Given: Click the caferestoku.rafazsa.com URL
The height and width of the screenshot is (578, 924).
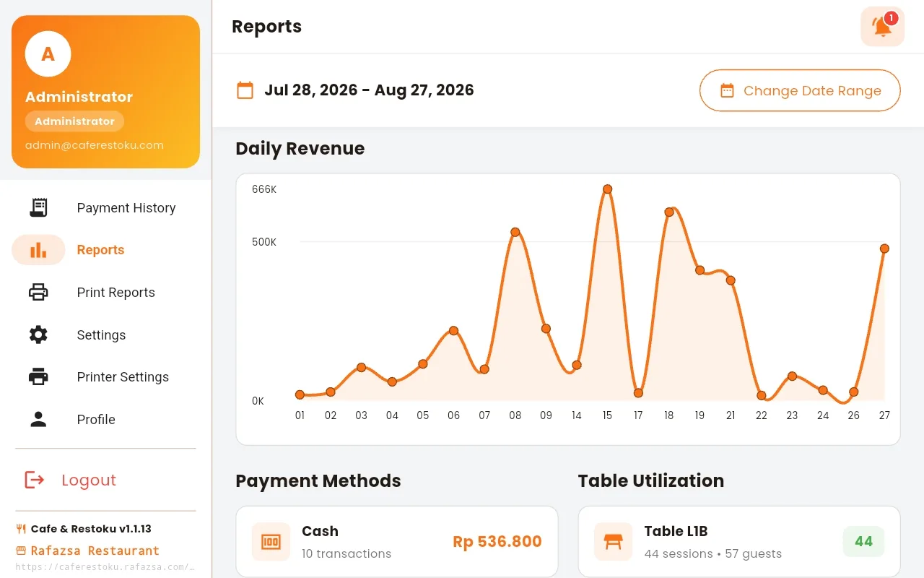Looking at the screenshot, I should tap(105, 567).
